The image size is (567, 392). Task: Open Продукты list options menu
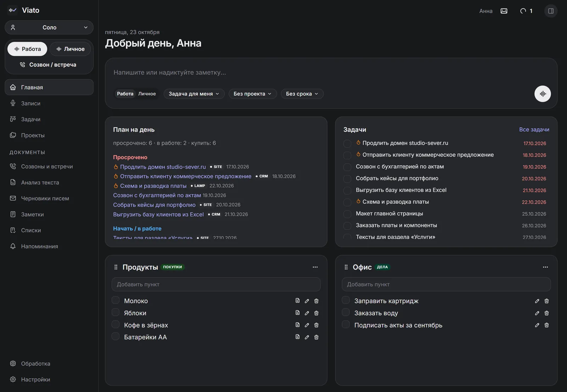(315, 267)
